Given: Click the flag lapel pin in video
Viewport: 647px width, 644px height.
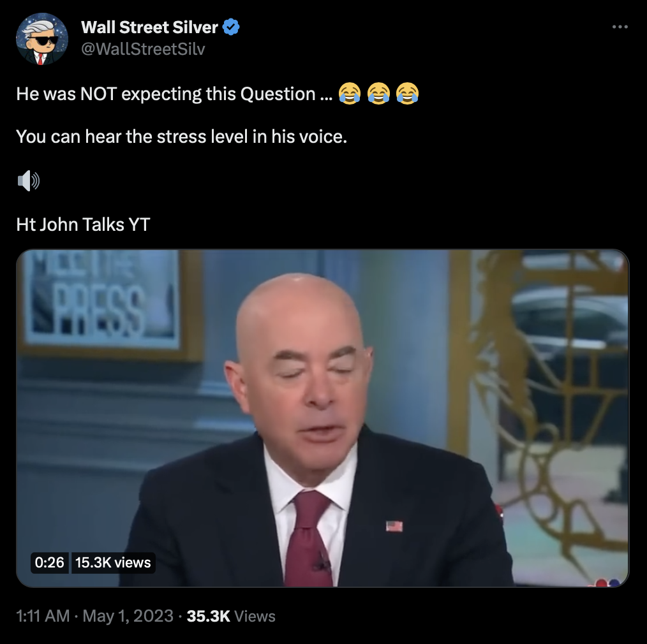Looking at the screenshot, I should pyautogui.click(x=394, y=527).
